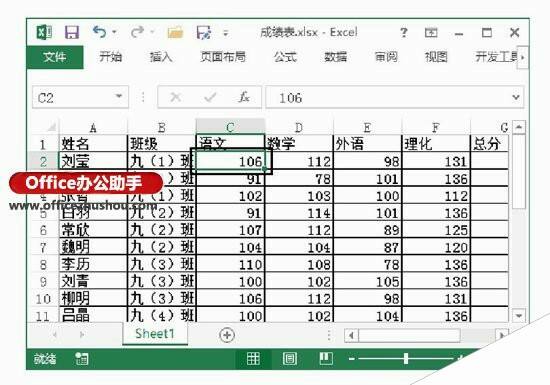
Task: Switch to the 插入 ribbon tab
Action: pyautogui.click(x=161, y=57)
